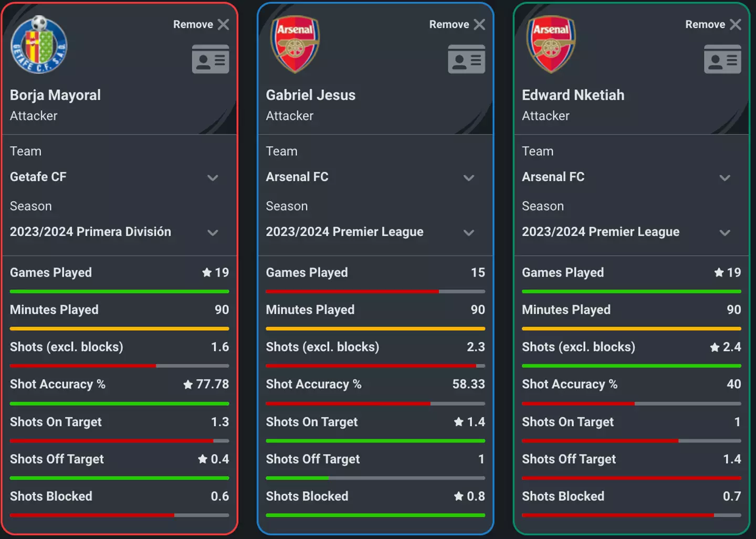Open Edward Nketiah's Premier League season dropdown
756x539 pixels.
click(725, 232)
